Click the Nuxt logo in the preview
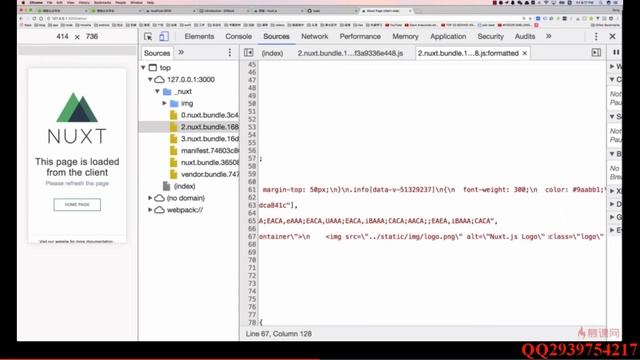The image size is (640, 360). [x=77, y=118]
